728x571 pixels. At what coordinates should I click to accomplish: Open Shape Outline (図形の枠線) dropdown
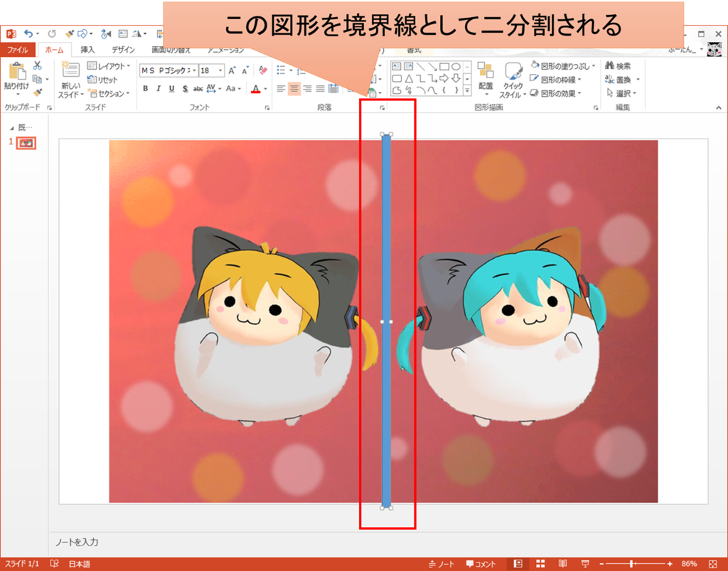[556, 80]
